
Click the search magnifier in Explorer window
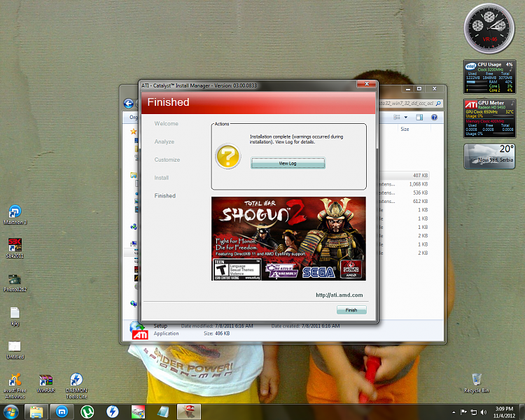tap(438, 104)
